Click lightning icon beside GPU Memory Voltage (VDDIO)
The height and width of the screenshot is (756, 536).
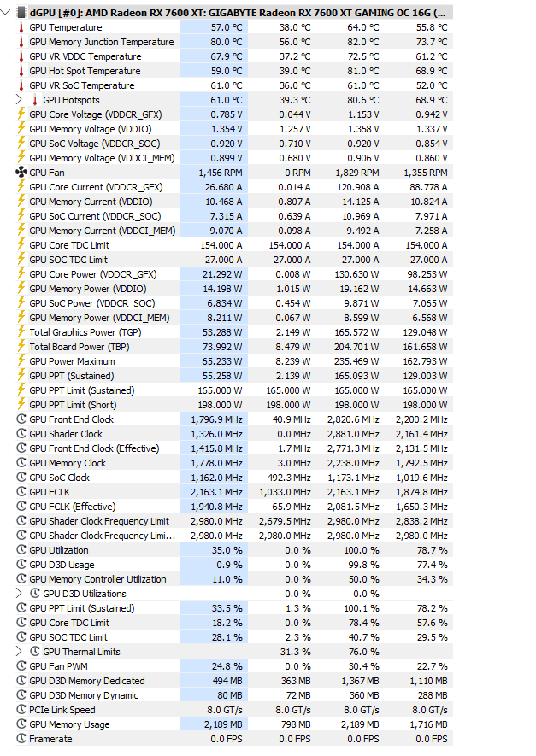[x=21, y=129]
